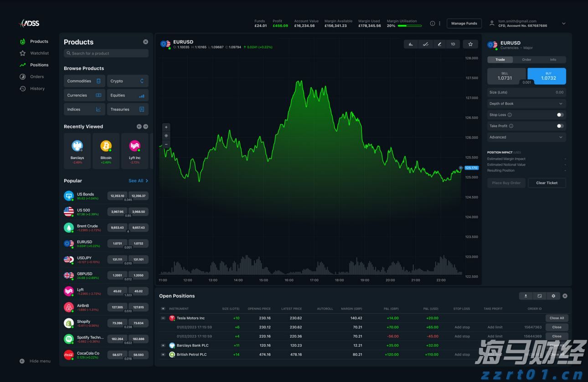This screenshot has width=588, height=382.
Task: Click the export icon in Open Positions
Action: pos(526,296)
